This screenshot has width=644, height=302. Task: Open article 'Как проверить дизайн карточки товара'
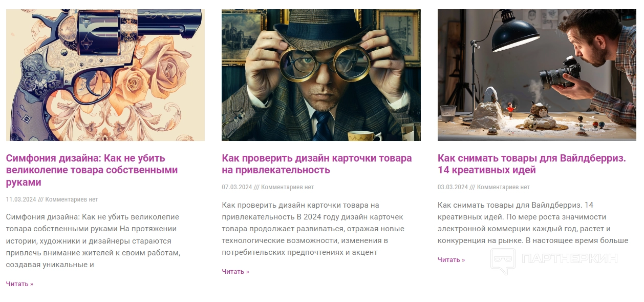pyautogui.click(x=317, y=164)
